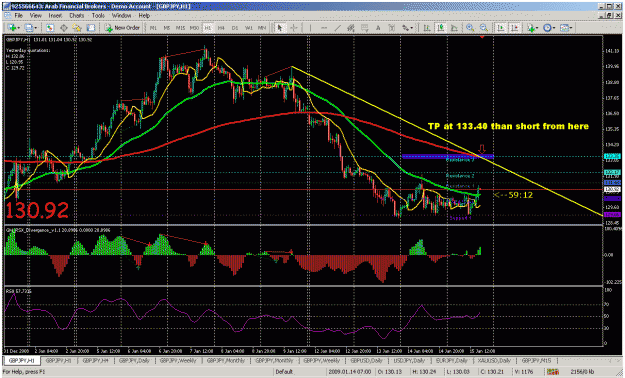Select the Draw Vertical Line tool
This screenshot has height=378, width=625.
310,28
